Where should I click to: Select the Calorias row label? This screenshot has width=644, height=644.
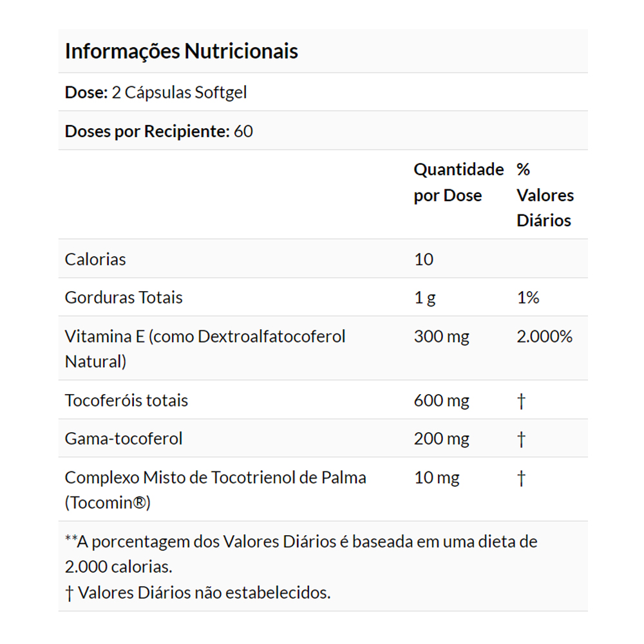click(x=95, y=259)
